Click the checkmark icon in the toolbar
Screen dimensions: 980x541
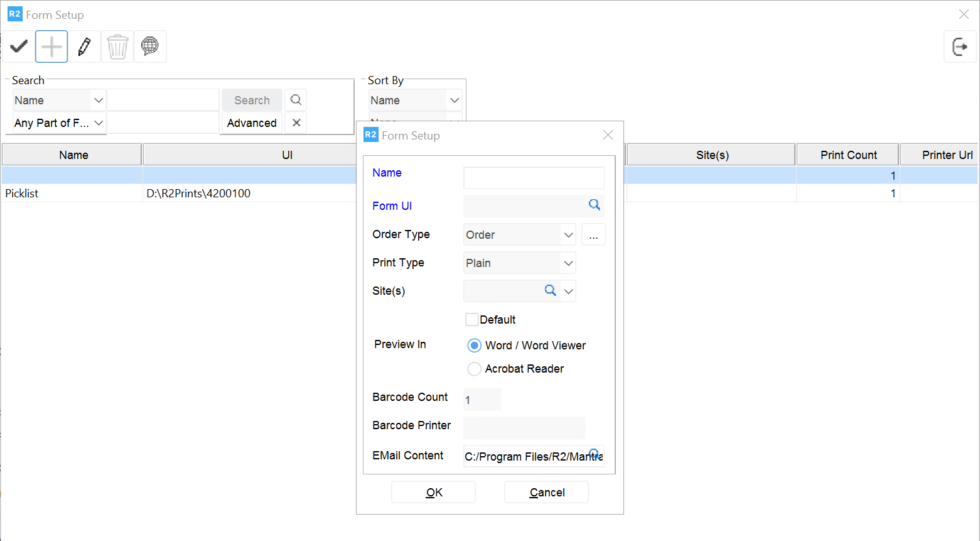click(x=18, y=46)
